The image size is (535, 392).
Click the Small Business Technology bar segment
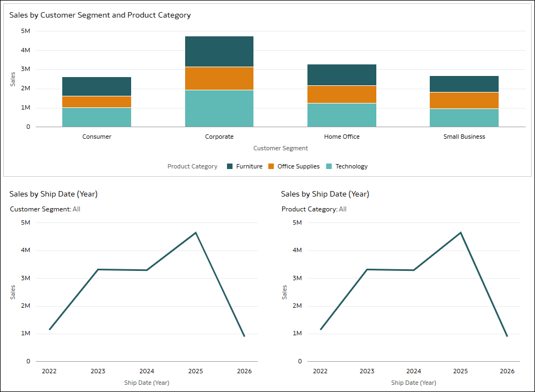point(464,118)
